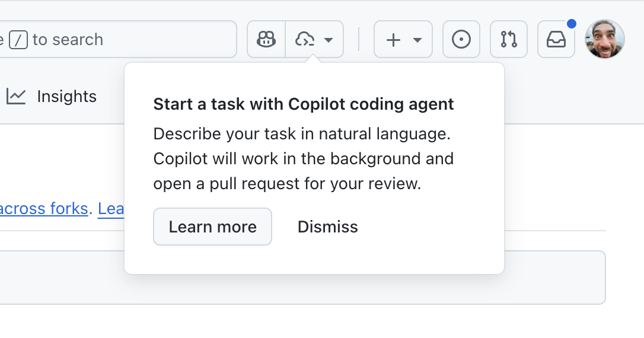The height and width of the screenshot is (338, 644).
Task: Open the Pull requests icon
Action: point(509,40)
